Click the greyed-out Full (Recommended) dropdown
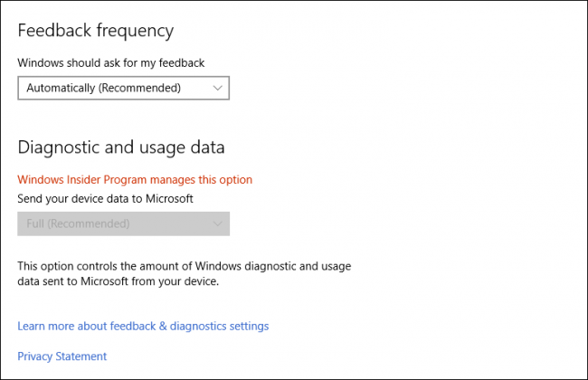Viewport: 588px width, 380px height. pos(123,223)
